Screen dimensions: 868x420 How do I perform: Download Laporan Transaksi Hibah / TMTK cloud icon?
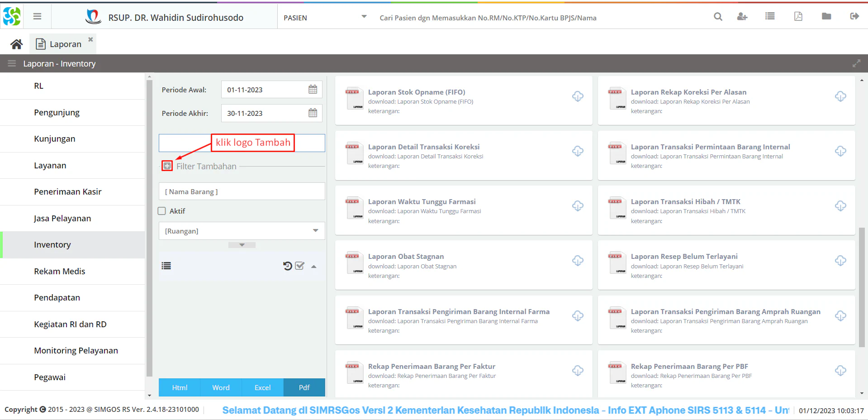840,205
